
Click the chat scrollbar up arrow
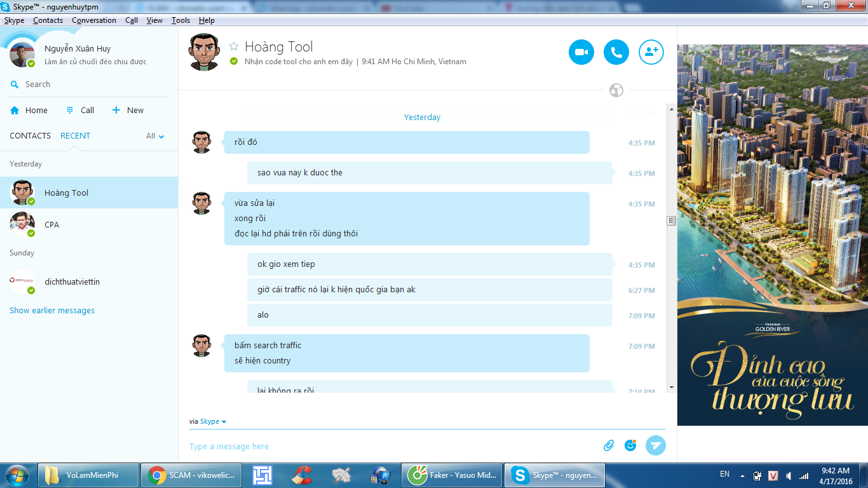[x=670, y=109]
